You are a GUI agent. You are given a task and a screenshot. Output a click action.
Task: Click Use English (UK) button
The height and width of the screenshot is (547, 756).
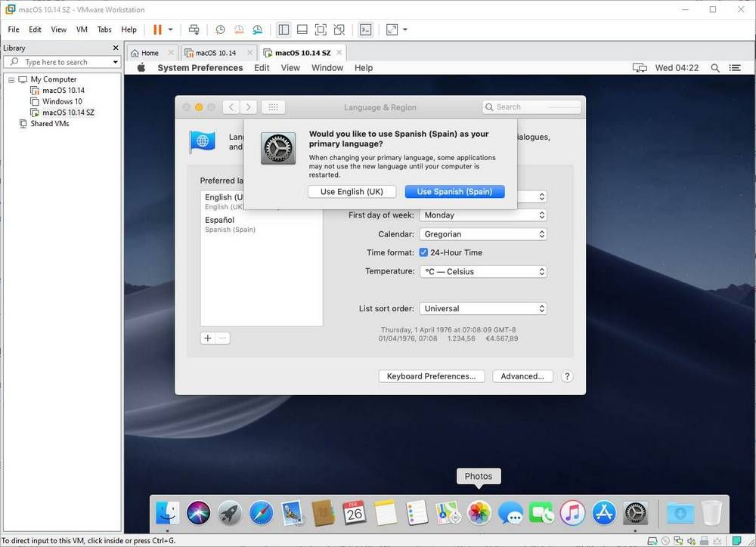[x=352, y=192]
